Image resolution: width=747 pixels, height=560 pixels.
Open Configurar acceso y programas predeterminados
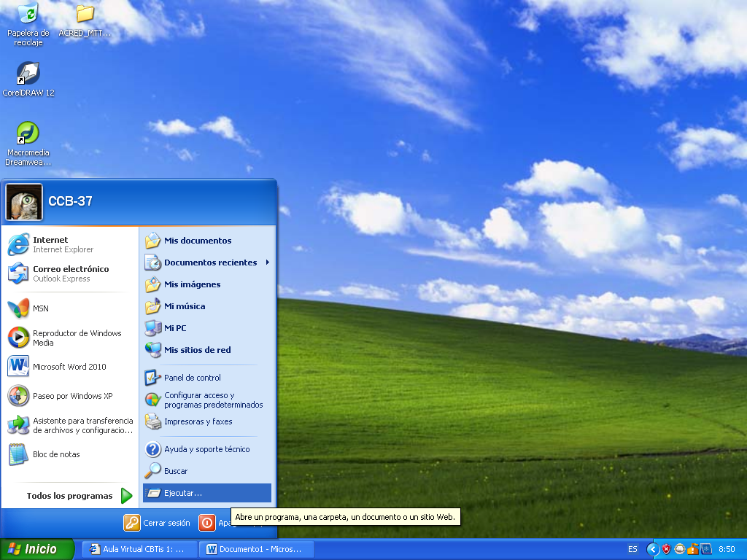207,400
